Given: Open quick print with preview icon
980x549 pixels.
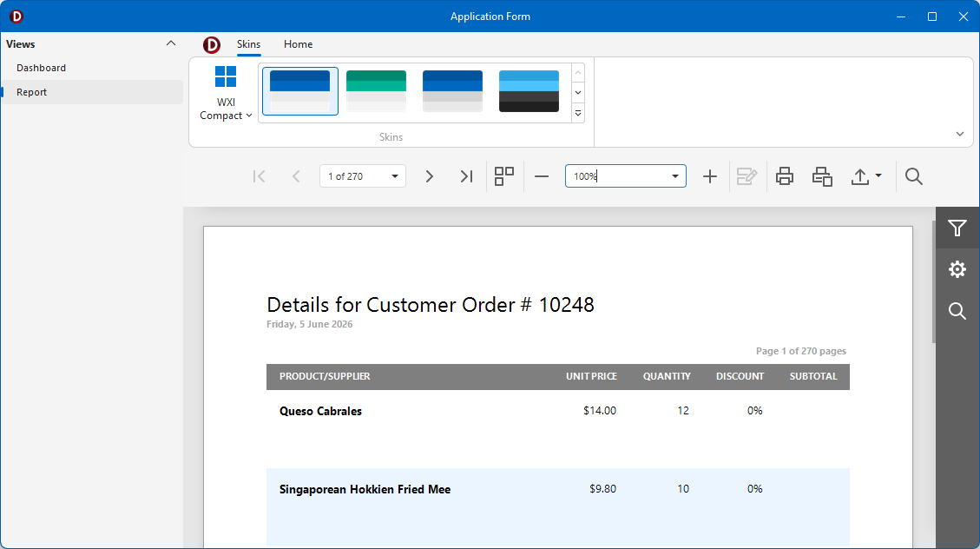Looking at the screenshot, I should 823,176.
